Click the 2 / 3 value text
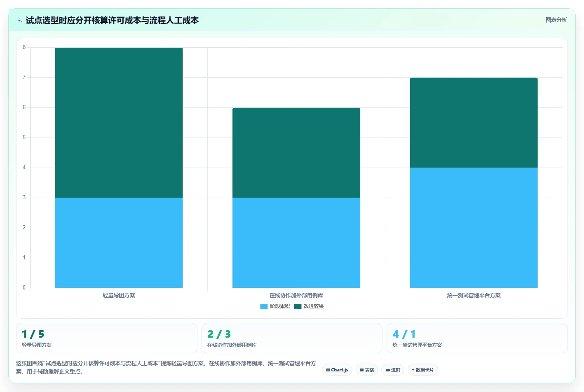This screenshot has height=392, width=584. [219, 334]
